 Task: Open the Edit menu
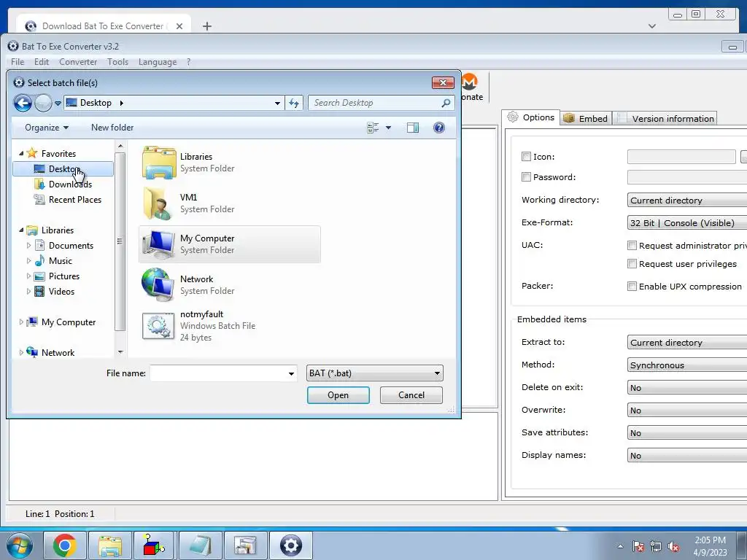(x=42, y=62)
